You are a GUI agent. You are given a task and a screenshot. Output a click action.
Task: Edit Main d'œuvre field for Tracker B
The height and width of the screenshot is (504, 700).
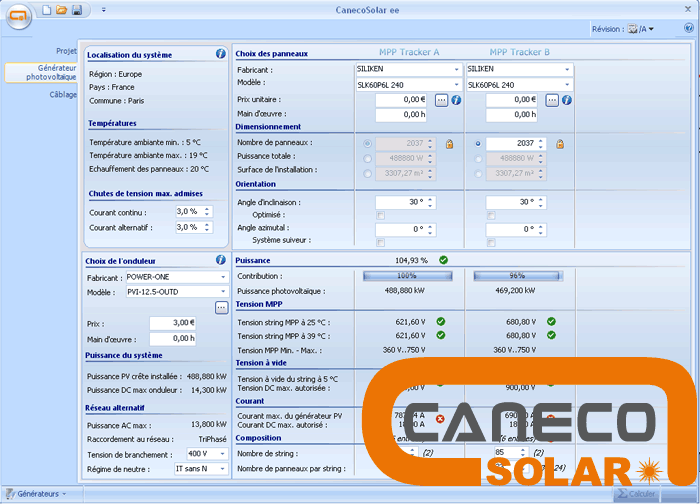(512, 115)
